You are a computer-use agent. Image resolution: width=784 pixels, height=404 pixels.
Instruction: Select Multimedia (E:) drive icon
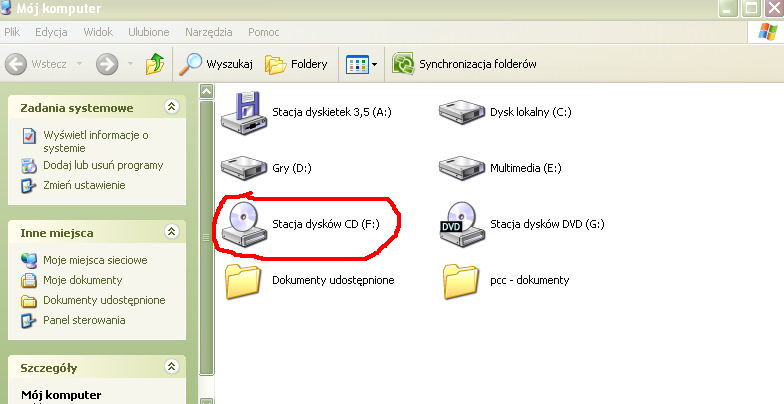[462, 168]
